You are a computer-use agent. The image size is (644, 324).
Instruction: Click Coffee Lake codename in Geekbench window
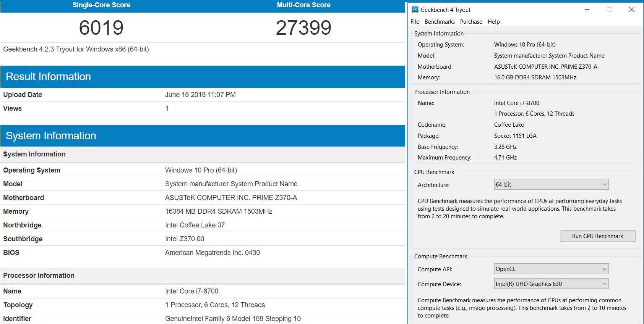509,125
